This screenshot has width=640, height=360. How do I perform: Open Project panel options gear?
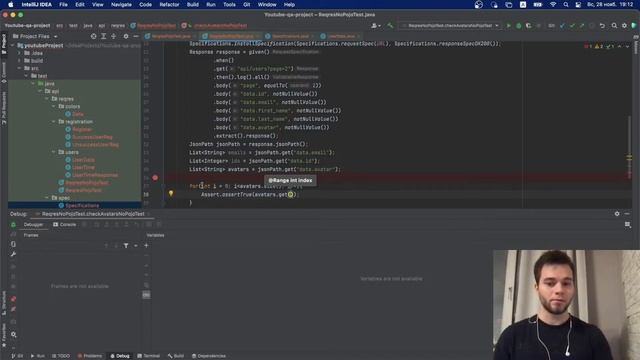pos(126,36)
